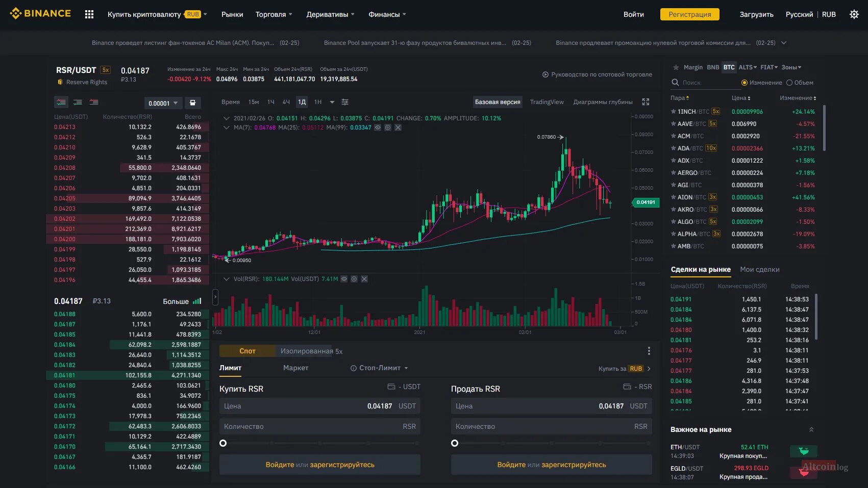Open the apps grid menu icon
This screenshot has height=488, width=868.
tap(89, 14)
